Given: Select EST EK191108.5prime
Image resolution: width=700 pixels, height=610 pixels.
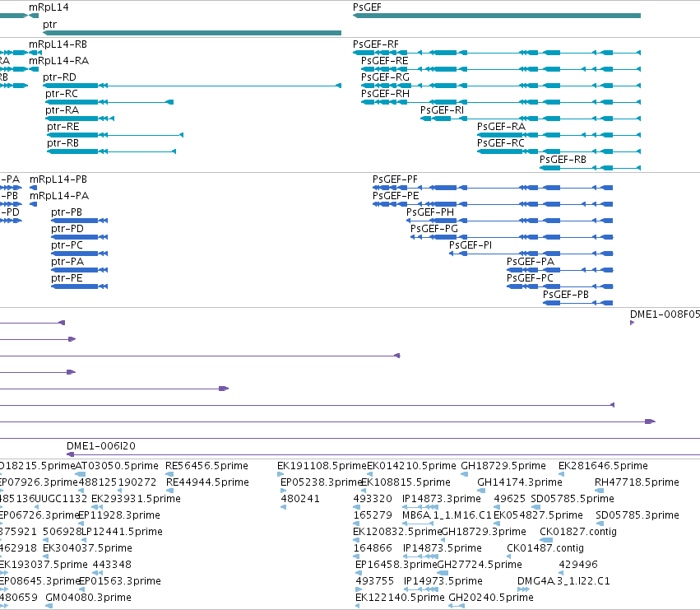Looking at the screenshot, I should pyautogui.click(x=280, y=474).
